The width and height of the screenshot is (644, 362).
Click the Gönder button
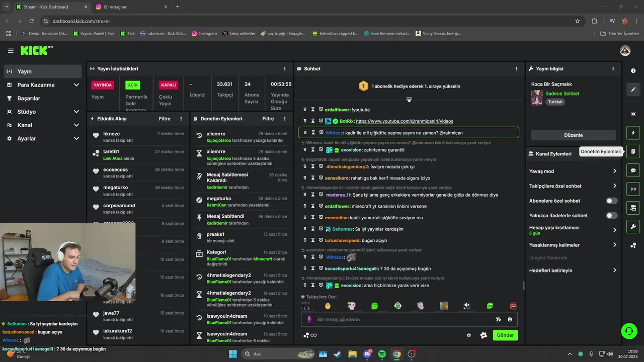505,335
